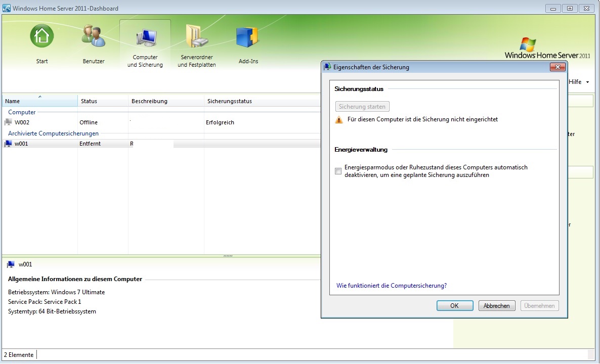Click the dialog title bar backup icon

(327, 67)
